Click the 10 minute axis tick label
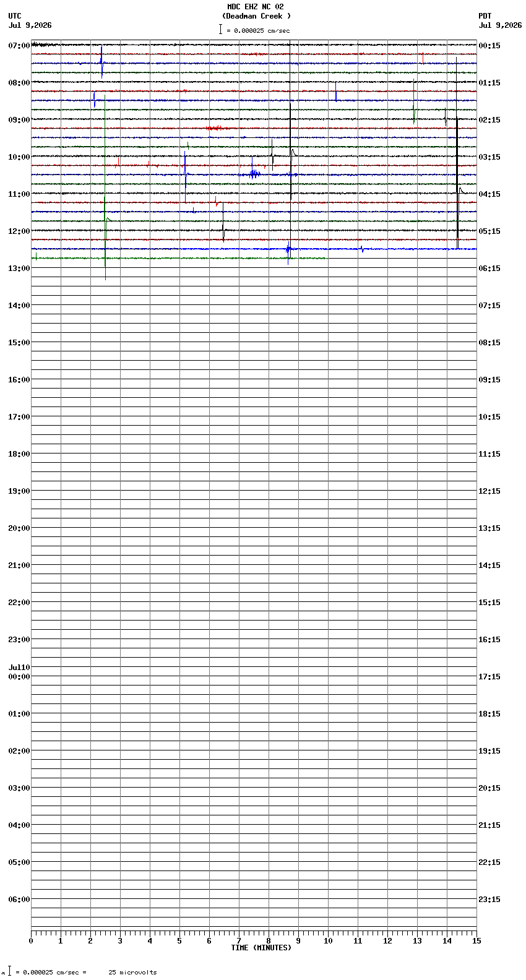 pos(328,941)
